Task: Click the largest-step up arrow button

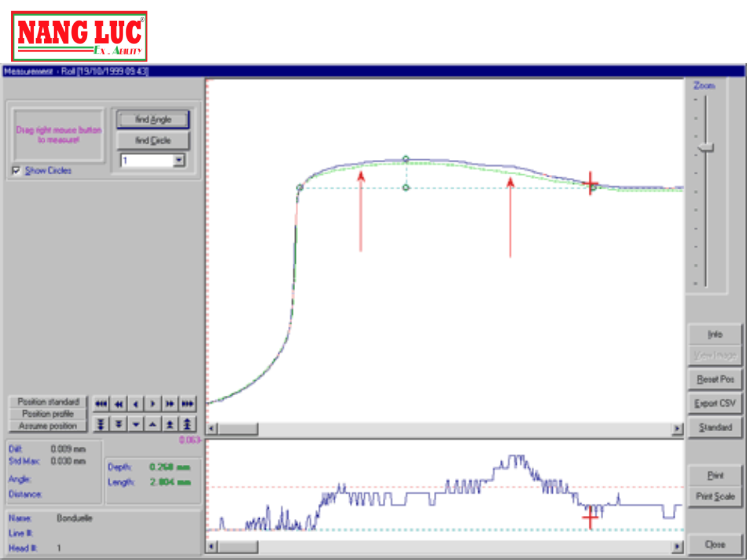Action: click(x=187, y=424)
